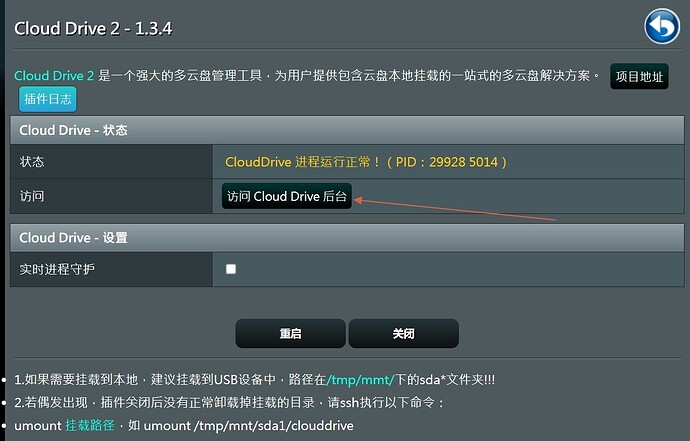Click 访问 Cloud Drive 后台 button
Screen dimensions: 690x441
[286, 196]
